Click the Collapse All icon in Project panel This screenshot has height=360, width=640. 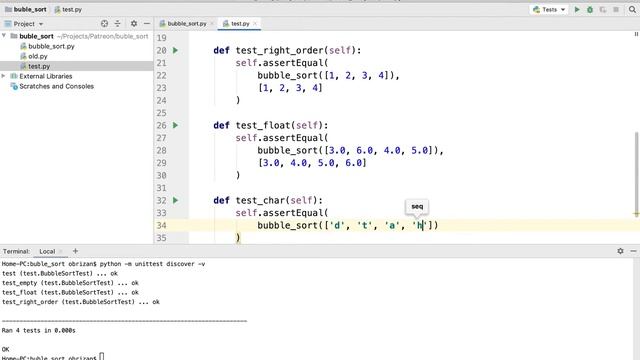(118, 24)
